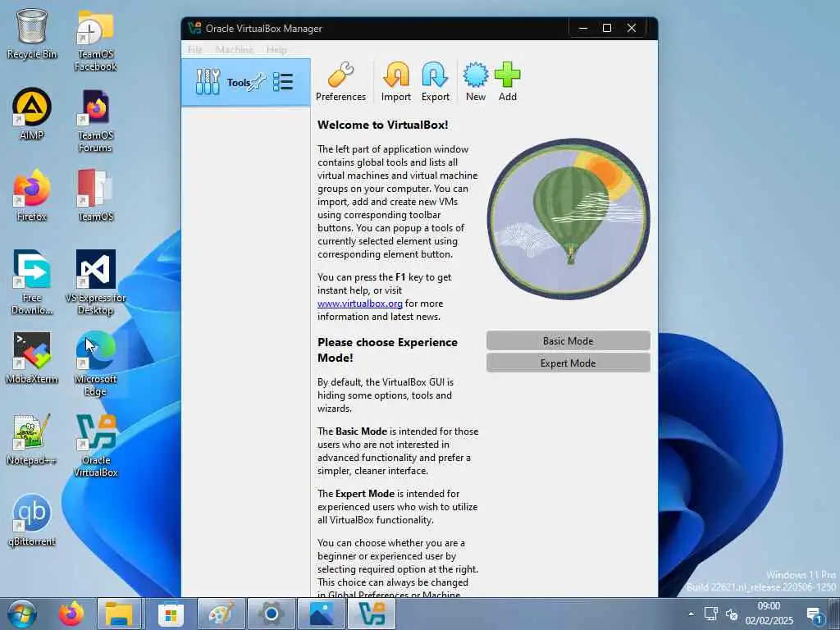
Task: Open Settings gear in the taskbar
Action: [x=271, y=614]
